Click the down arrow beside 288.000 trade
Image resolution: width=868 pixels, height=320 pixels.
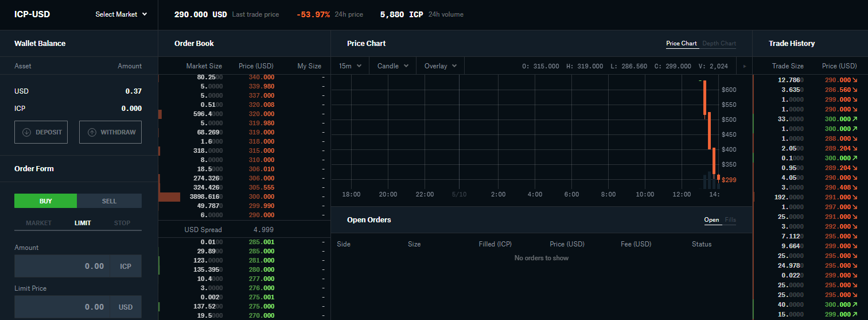pyautogui.click(x=855, y=138)
